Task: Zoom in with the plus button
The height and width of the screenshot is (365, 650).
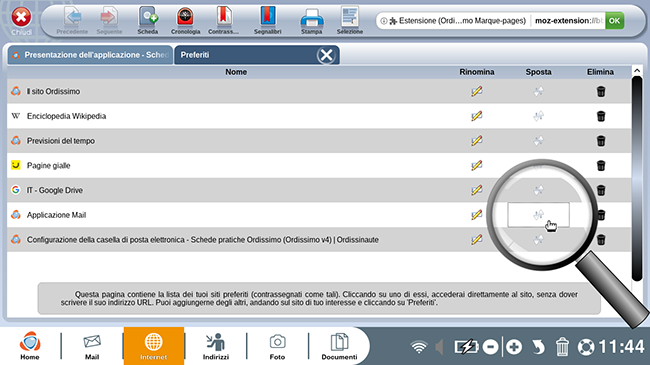Action: [x=514, y=347]
